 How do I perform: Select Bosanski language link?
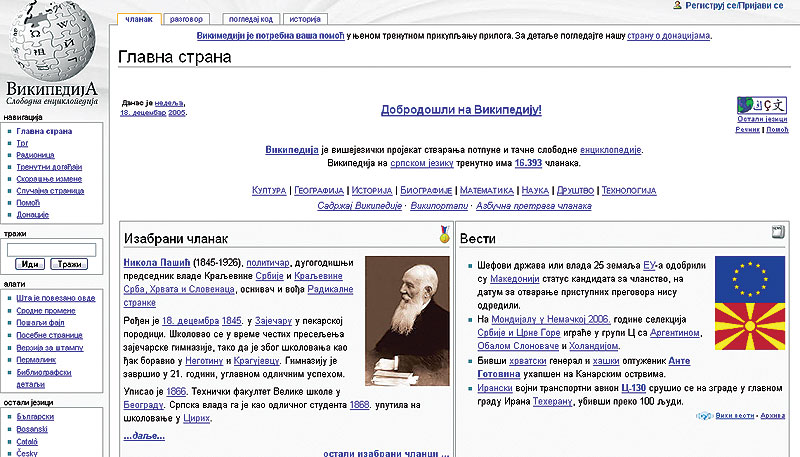coord(32,429)
